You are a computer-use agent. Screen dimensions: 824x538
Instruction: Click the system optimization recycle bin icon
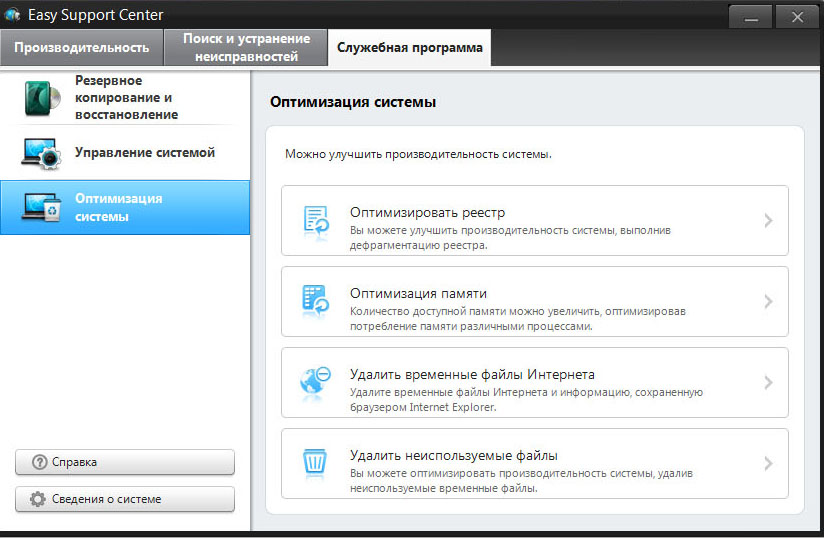(41, 207)
